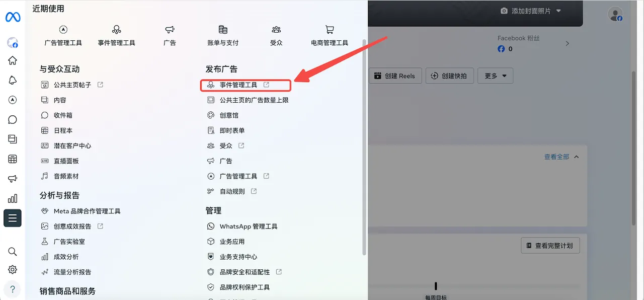Open the settings gear in the sidebar
The height and width of the screenshot is (300, 644).
pyautogui.click(x=13, y=270)
